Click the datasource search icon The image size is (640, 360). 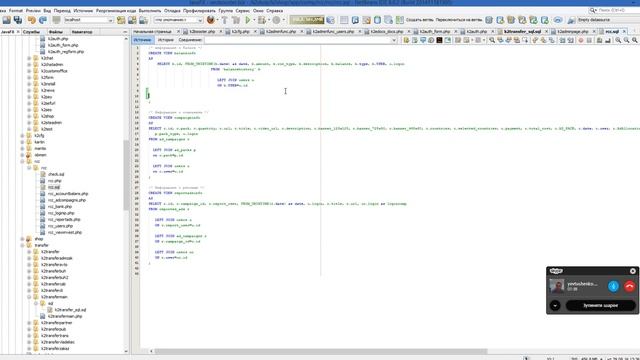[571, 20]
